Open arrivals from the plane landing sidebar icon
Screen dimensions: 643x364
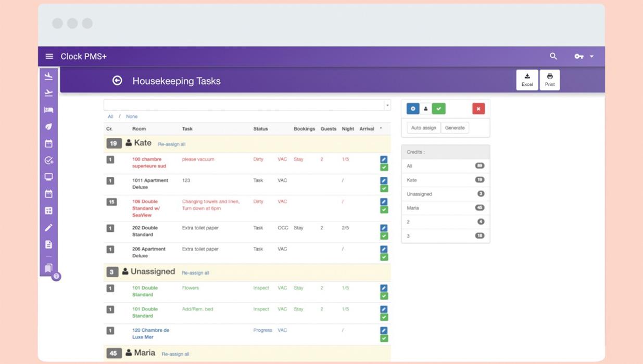click(48, 76)
